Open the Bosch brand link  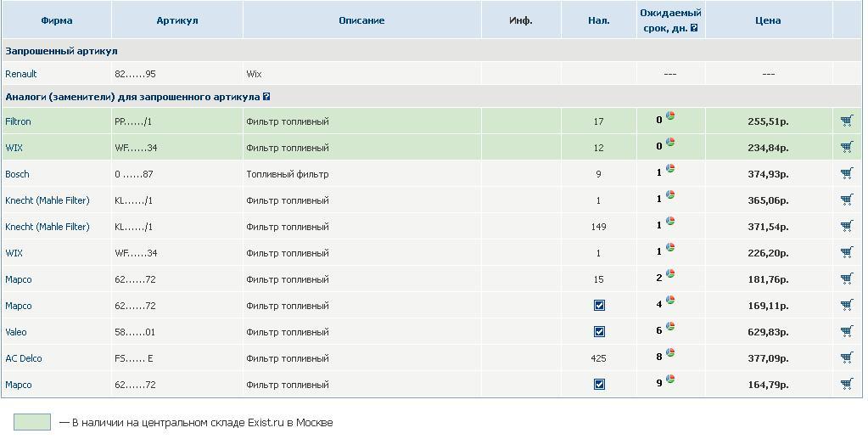coord(17,174)
